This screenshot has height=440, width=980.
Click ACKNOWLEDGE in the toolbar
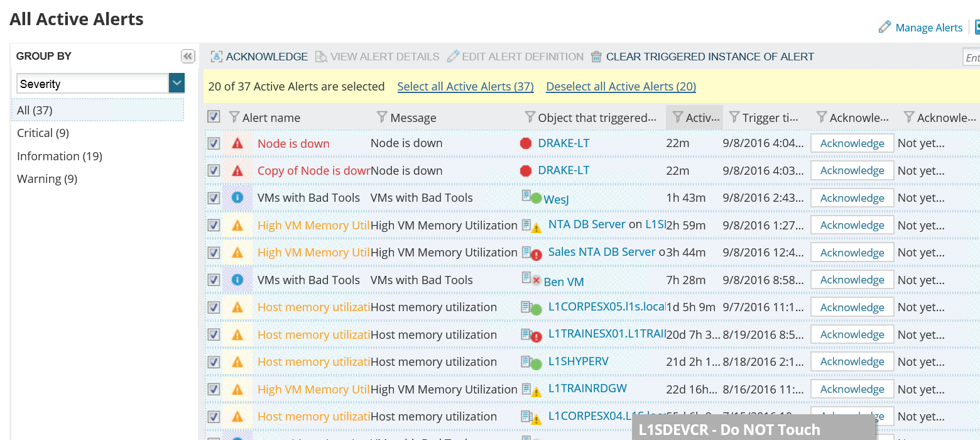pyautogui.click(x=267, y=57)
